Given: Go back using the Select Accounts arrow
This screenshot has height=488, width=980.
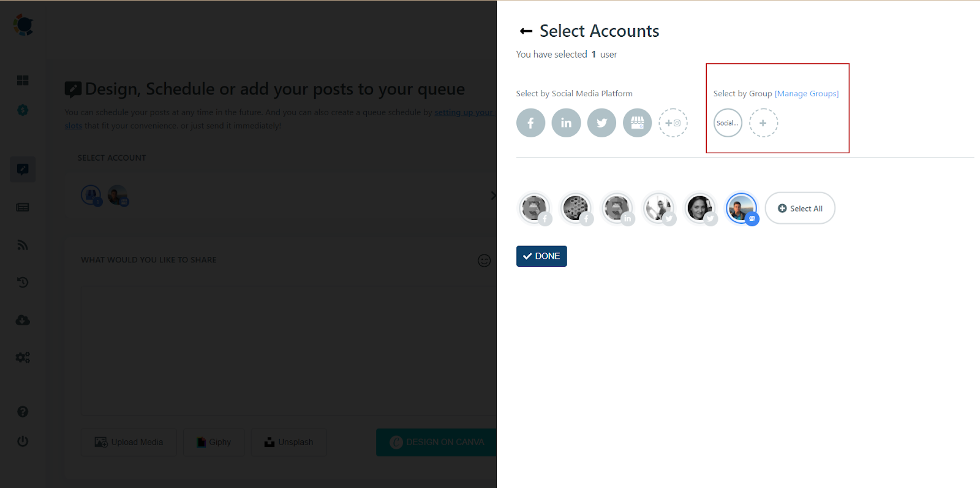Looking at the screenshot, I should click(x=526, y=31).
